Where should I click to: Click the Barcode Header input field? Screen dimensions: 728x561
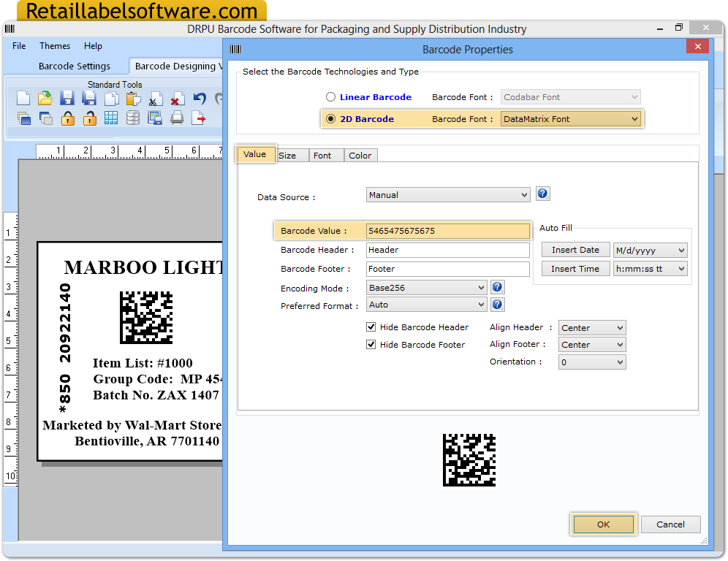(448, 250)
